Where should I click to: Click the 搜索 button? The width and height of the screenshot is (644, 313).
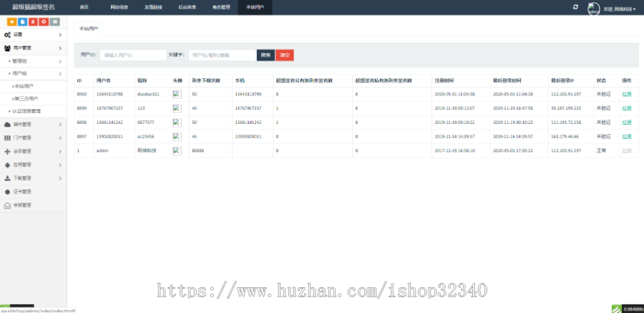coord(265,54)
